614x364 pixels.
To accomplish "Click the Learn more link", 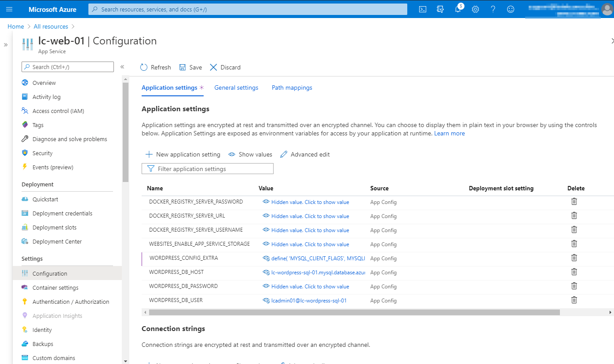I will click(450, 133).
